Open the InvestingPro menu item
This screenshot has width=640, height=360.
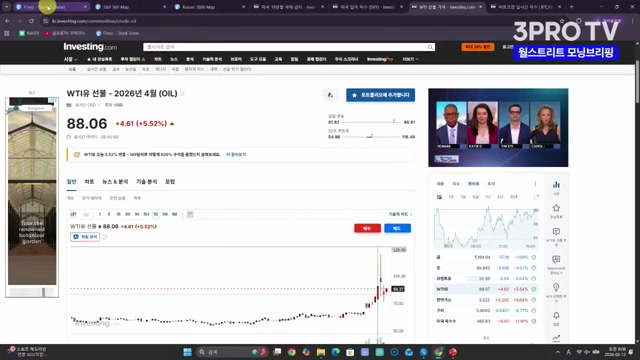tap(380, 60)
